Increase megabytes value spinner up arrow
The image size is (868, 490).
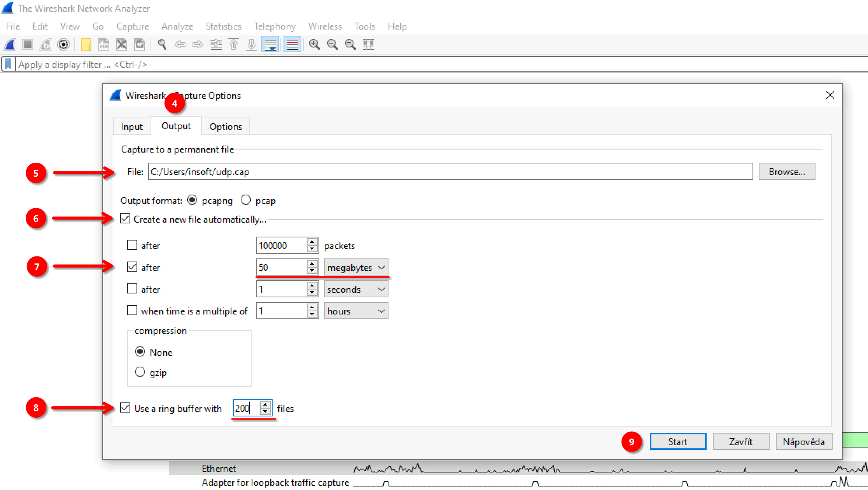[312, 263]
